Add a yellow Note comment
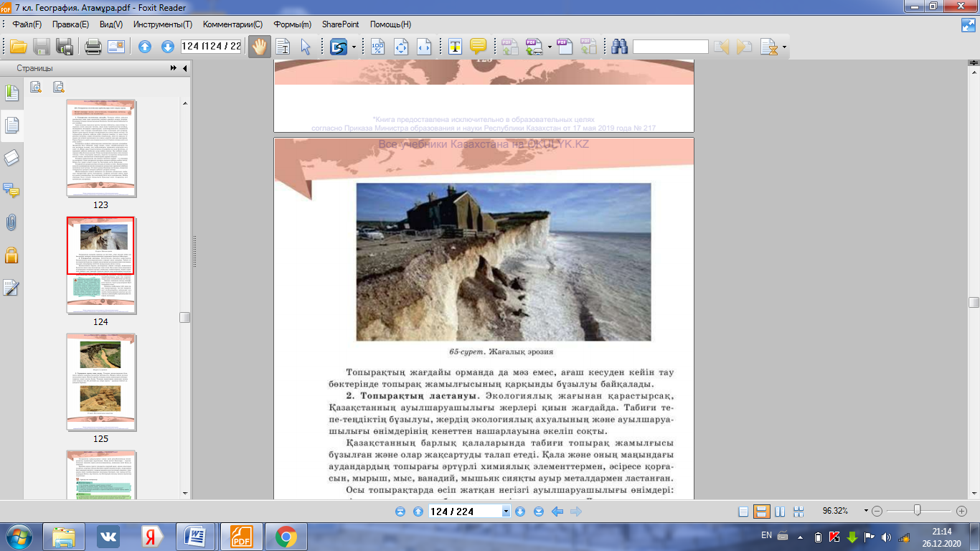980x551 pixels. (478, 47)
